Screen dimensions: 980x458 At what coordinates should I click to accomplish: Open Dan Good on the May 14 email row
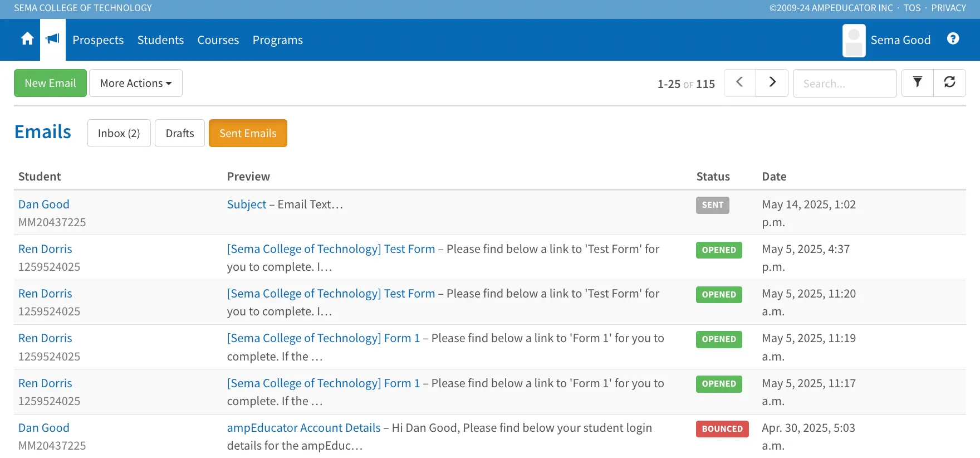coord(44,204)
